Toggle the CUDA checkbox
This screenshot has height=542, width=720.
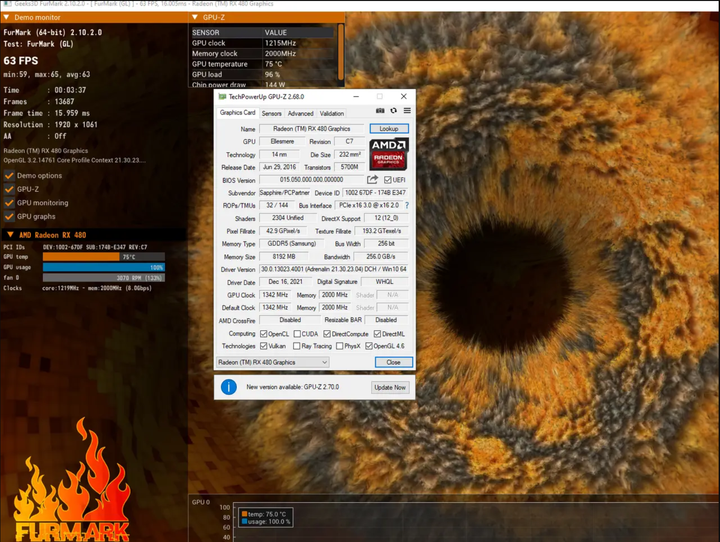(297, 333)
